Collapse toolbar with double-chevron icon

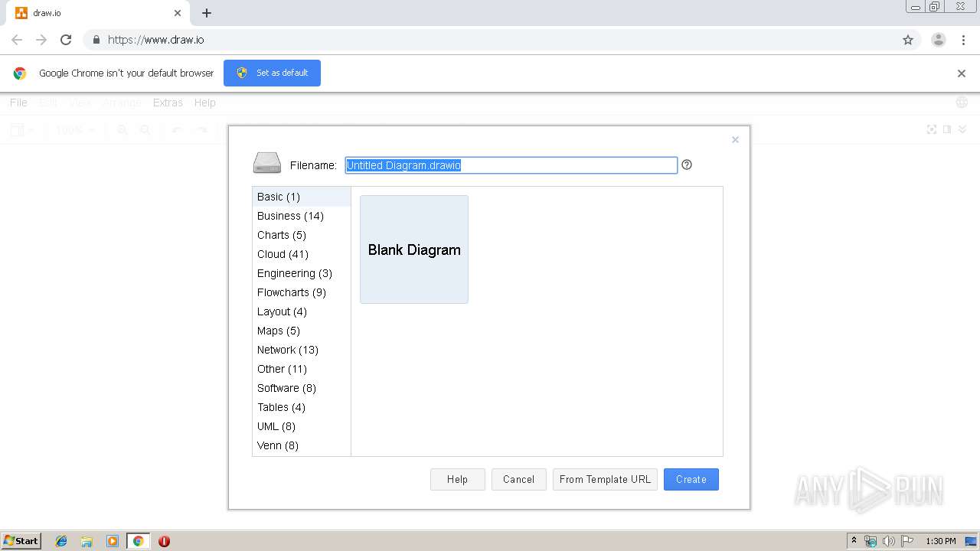click(962, 129)
